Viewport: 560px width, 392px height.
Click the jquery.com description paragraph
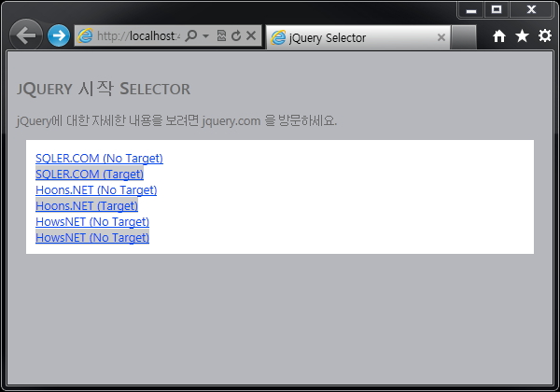176,120
